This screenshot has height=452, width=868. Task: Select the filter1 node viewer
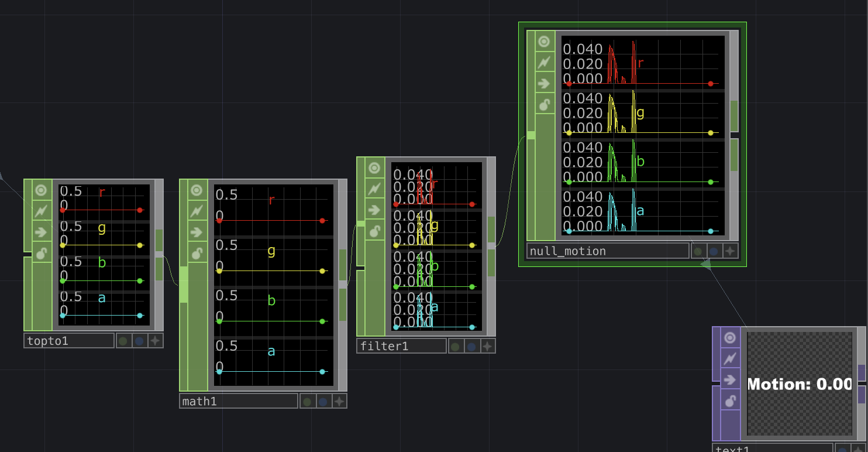pyautogui.click(x=436, y=246)
